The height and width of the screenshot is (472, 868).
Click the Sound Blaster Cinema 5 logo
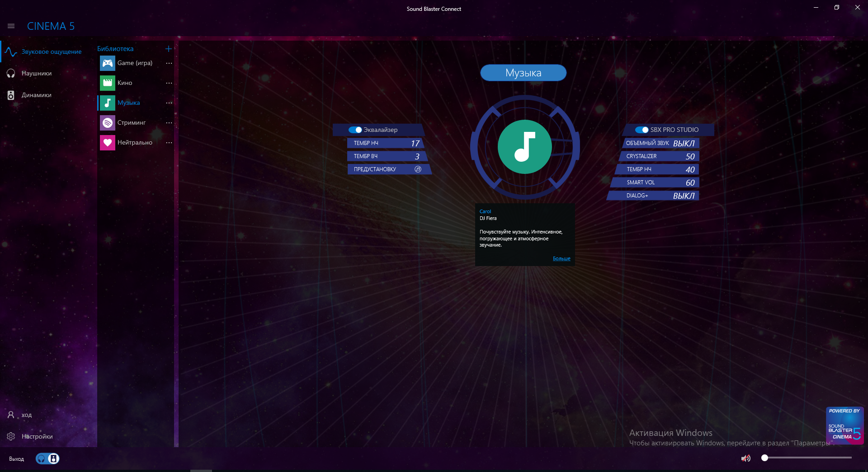(844, 425)
